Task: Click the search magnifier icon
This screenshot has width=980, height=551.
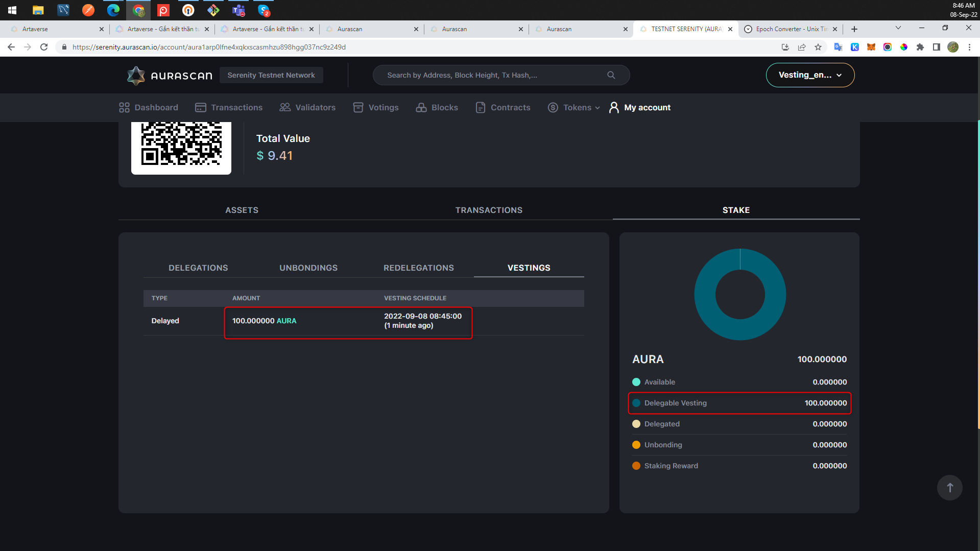Action: pos(611,75)
